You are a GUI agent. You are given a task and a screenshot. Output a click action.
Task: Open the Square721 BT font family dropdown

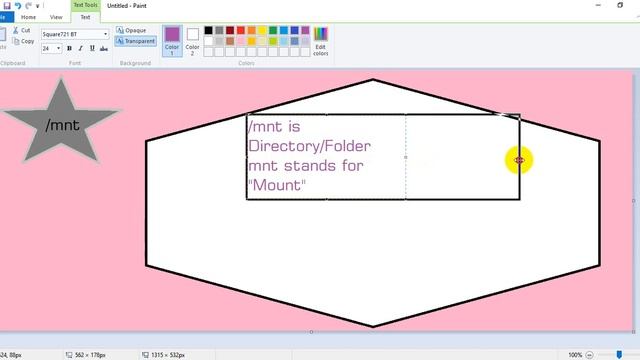coord(106,34)
